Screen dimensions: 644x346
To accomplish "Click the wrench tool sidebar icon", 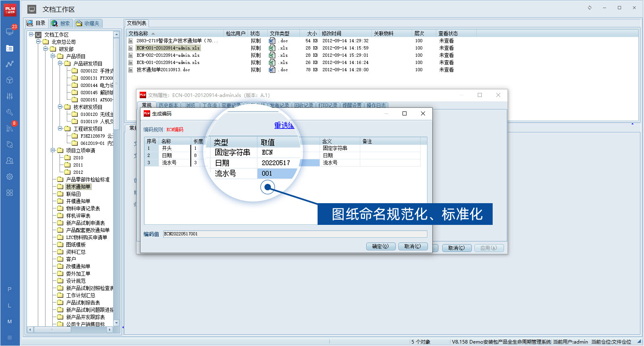I will point(10,112).
